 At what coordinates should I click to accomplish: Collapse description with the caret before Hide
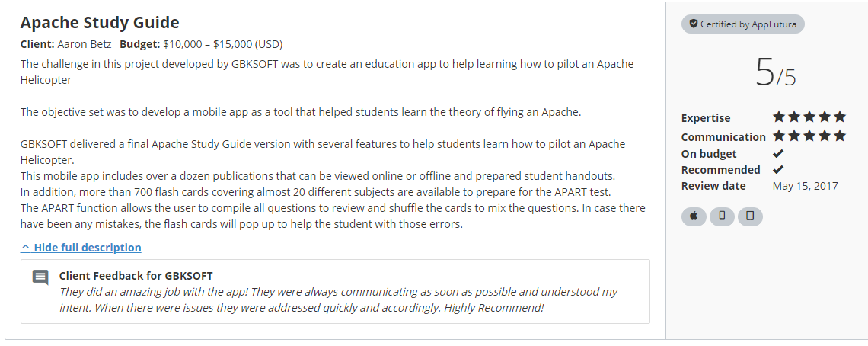(25, 247)
